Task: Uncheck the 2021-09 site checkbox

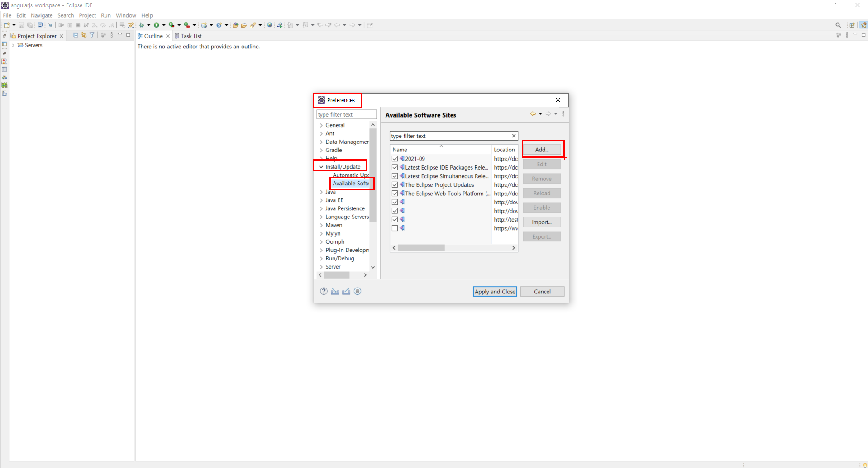Action: point(395,159)
